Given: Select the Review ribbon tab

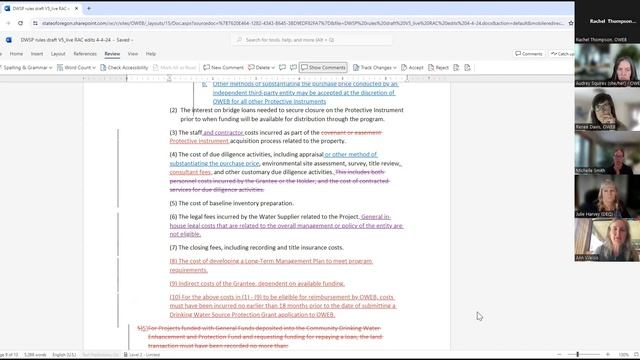Looking at the screenshot, I should 112,54.
